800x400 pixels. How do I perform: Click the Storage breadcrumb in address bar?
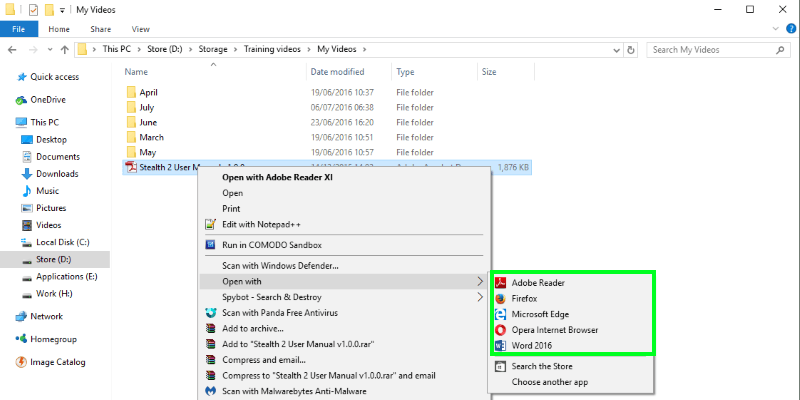coord(213,49)
